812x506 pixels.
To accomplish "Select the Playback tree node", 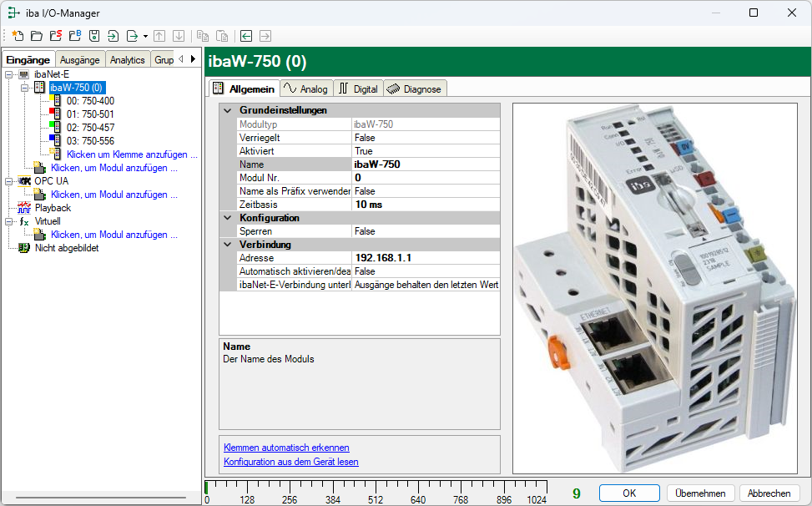I will 53,208.
